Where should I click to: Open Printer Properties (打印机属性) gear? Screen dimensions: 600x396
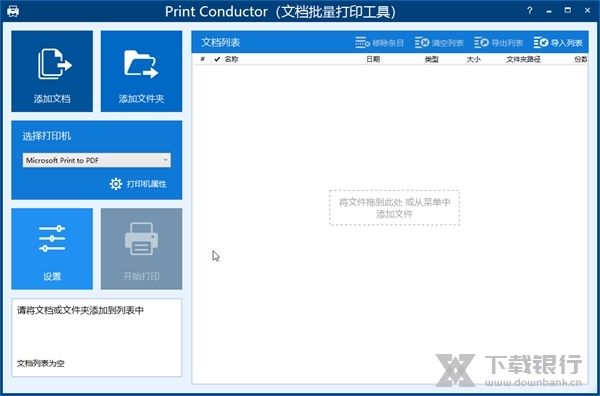[138, 184]
